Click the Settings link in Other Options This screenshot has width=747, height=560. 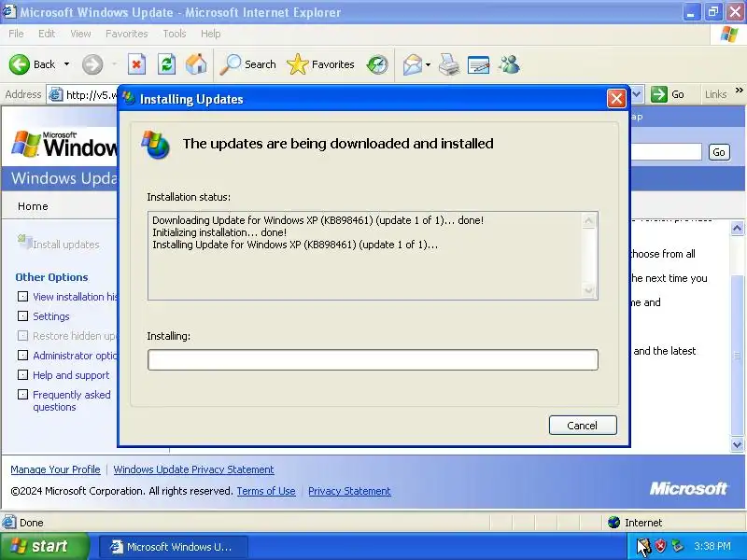click(51, 316)
